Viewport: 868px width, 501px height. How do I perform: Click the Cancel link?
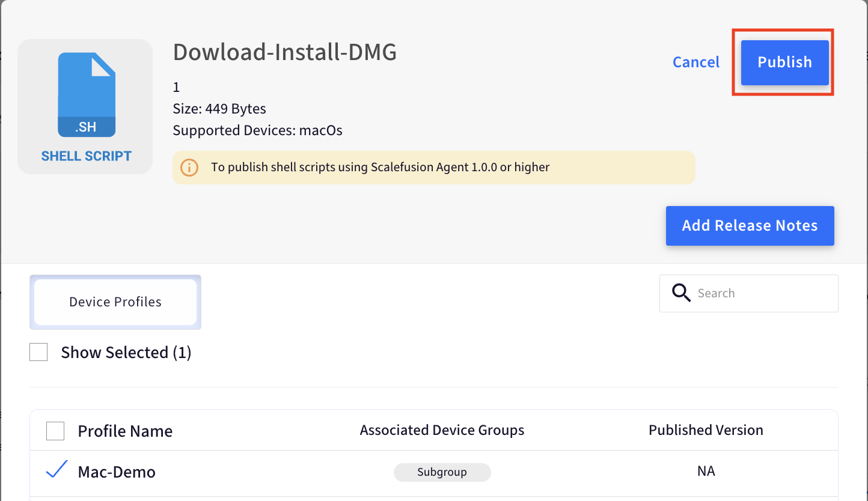[x=696, y=62]
